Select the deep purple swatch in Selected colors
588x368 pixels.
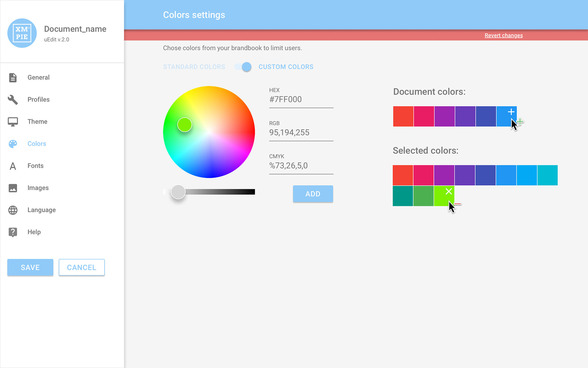click(465, 175)
